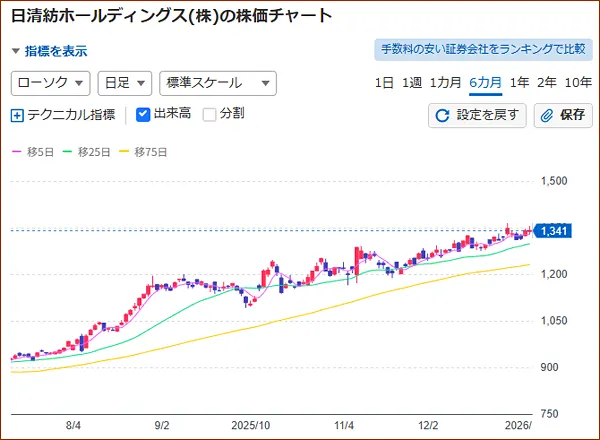Select the 6カ月 time range
The image size is (600, 440).
(485, 83)
